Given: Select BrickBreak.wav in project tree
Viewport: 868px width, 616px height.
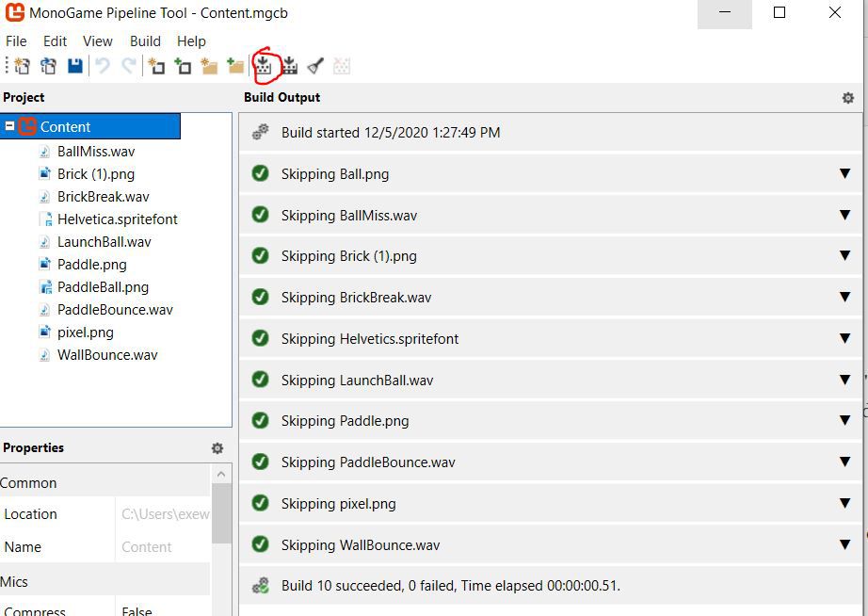Looking at the screenshot, I should 103,197.
